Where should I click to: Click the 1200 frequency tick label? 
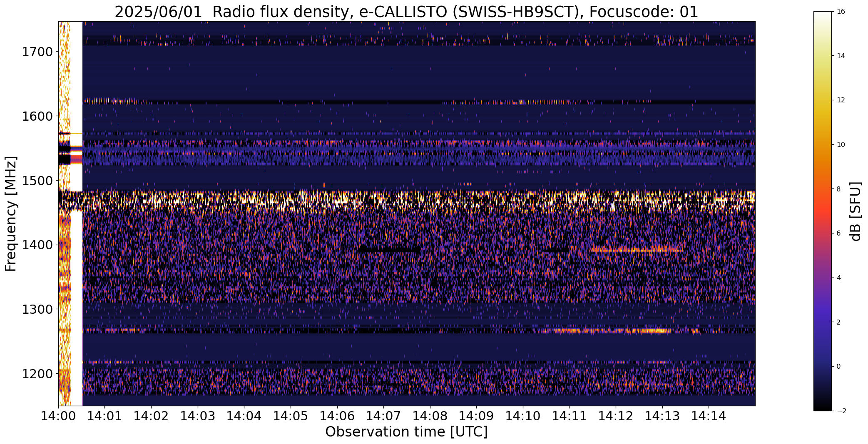pos(37,374)
